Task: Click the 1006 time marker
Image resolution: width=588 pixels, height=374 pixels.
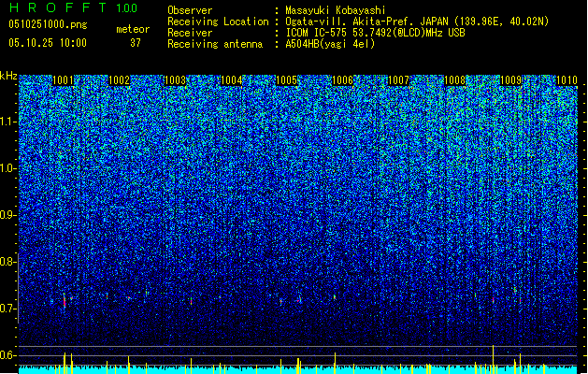Action: [x=343, y=80]
